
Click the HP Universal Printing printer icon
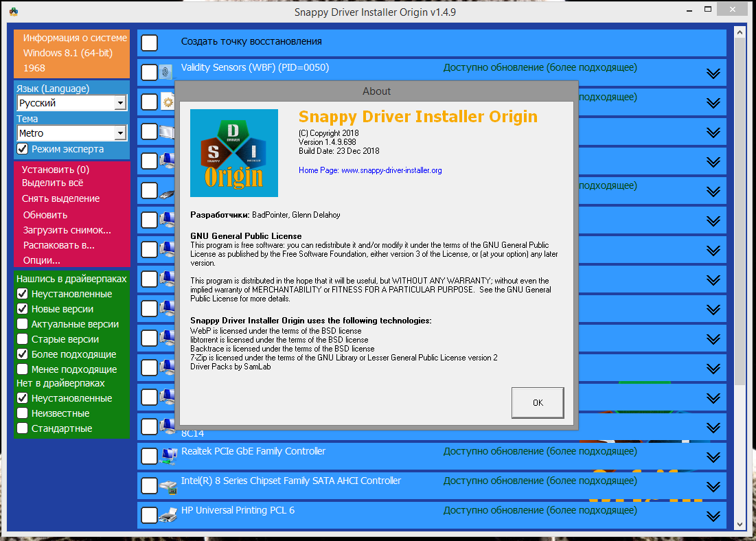pyautogui.click(x=168, y=516)
